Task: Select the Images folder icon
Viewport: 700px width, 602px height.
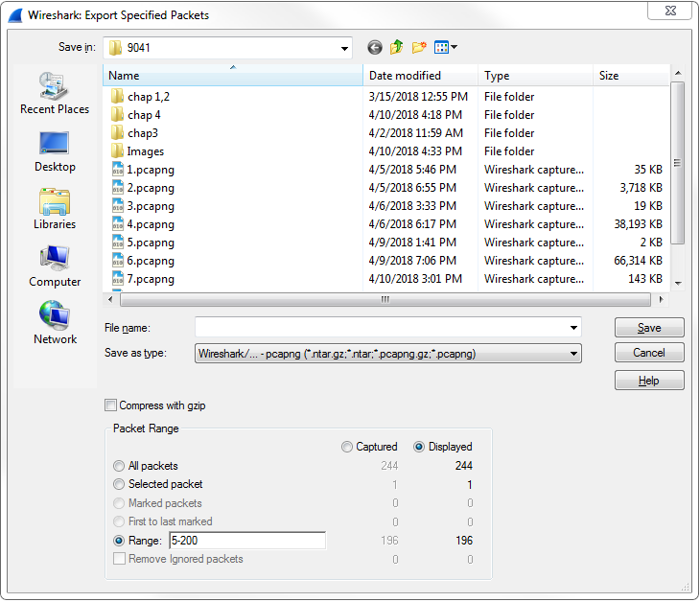Action: (117, 150)
